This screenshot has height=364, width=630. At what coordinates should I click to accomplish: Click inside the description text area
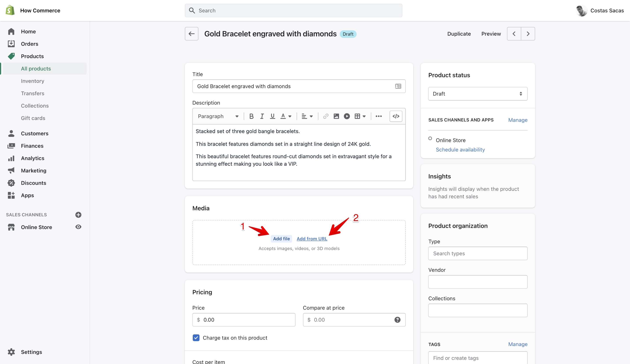299,152
